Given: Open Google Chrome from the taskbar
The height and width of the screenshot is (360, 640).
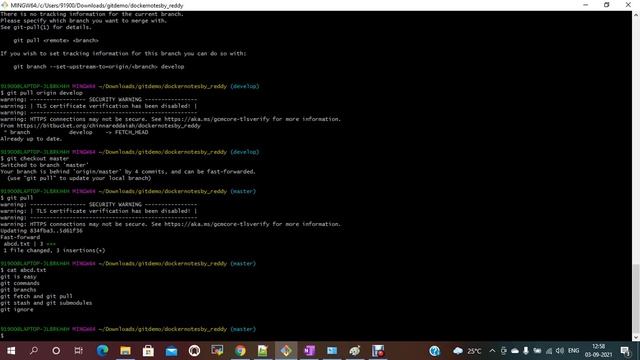Looking at the screenshot, I should click(x=240, y=351).
